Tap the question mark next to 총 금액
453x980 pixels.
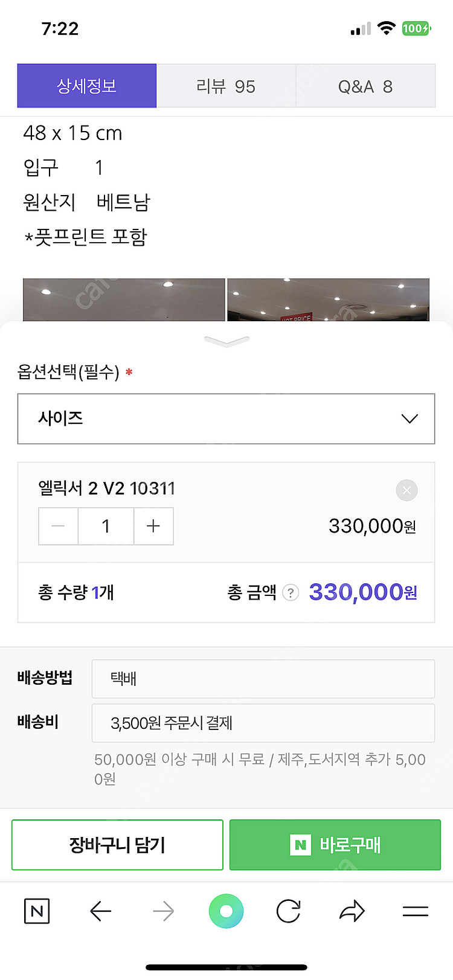pyautogui.click(x=291, y=593)
